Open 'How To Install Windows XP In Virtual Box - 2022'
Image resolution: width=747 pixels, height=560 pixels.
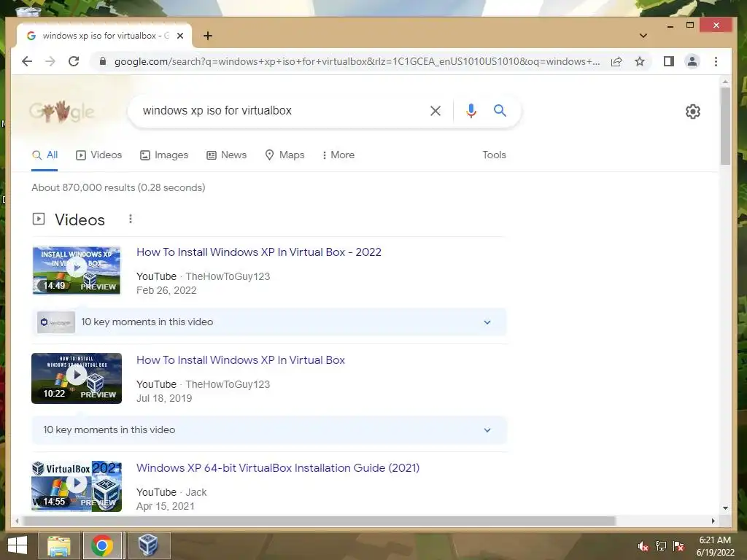click(x=259, y=252)
